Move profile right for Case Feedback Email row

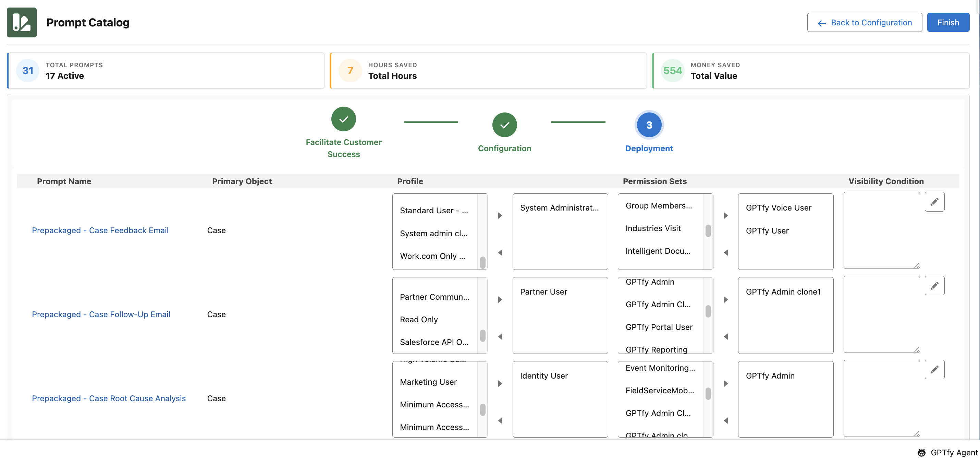click(x=500, y=216)
